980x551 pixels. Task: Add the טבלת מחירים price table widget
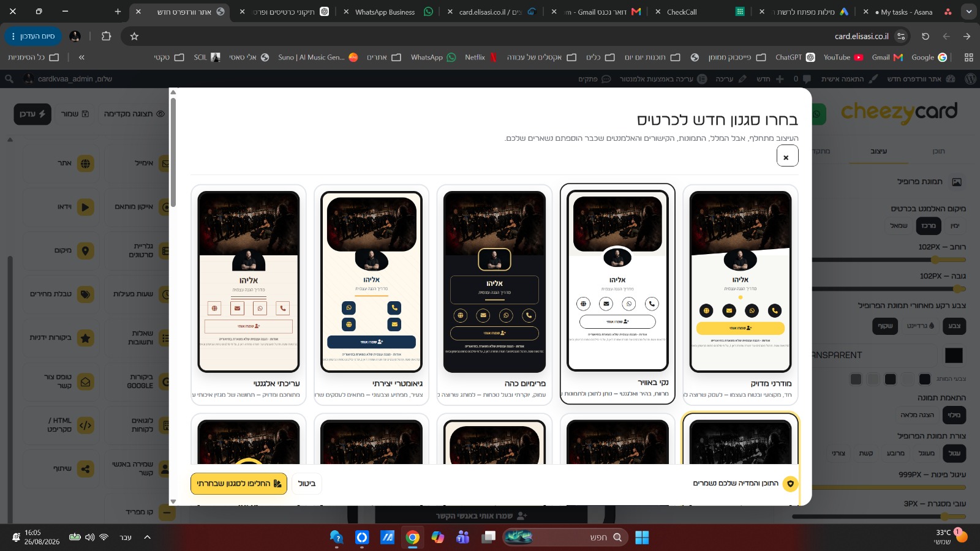click(60, 294)
